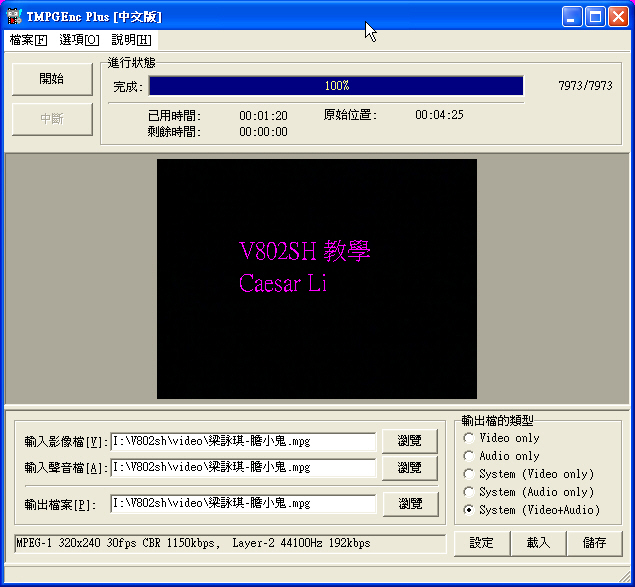Screen dimensions: 635x587
Task: Open the 說明 (Help) menu
Action: pyautogui.click(x=131, y=40)
